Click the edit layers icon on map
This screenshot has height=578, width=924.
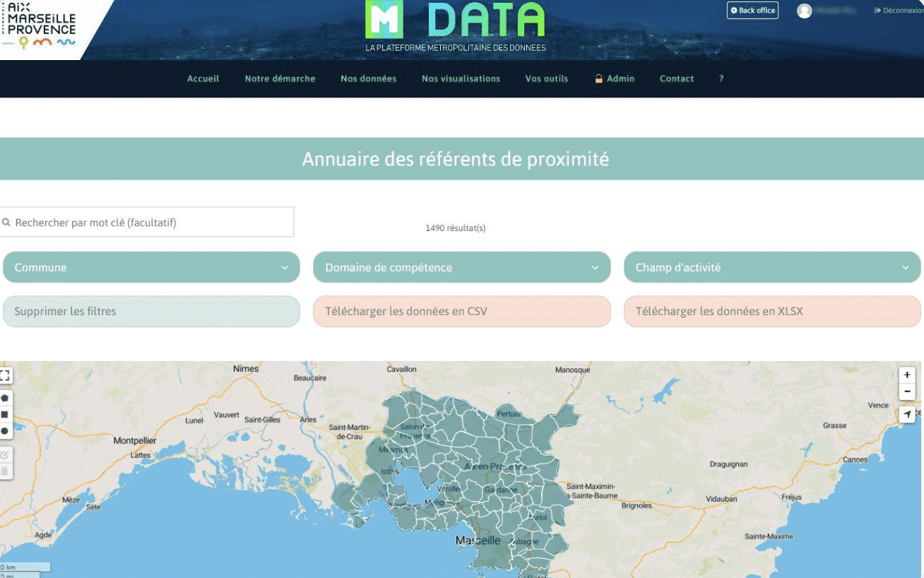[5, 454]
